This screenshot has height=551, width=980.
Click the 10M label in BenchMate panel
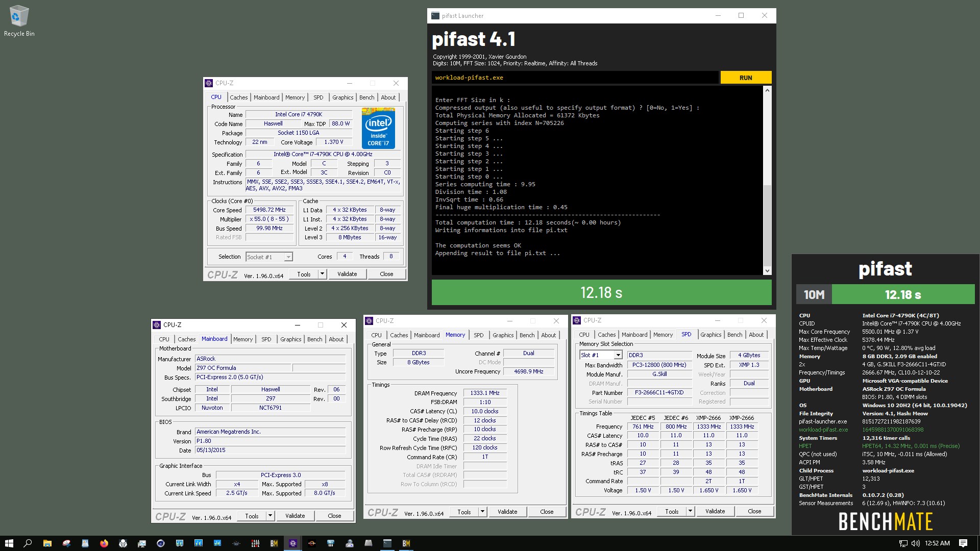pos(814,294)
